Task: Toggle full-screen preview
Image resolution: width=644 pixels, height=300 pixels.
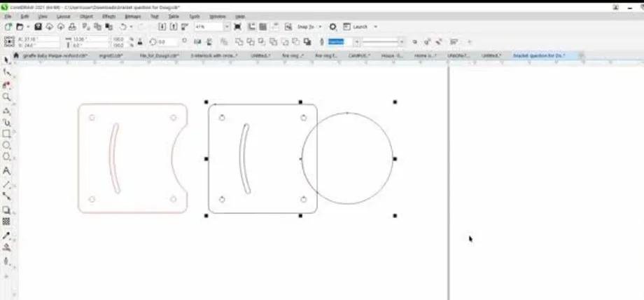Action: 237,27
